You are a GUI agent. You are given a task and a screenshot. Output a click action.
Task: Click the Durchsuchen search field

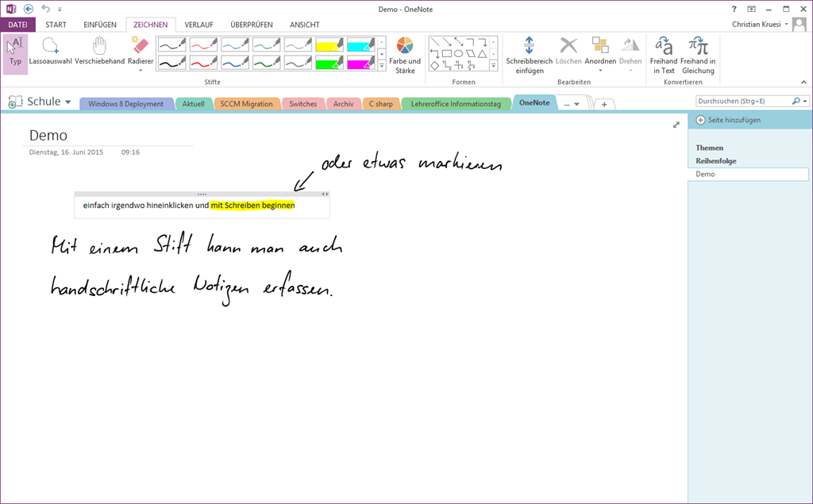[x=742, y=102]
